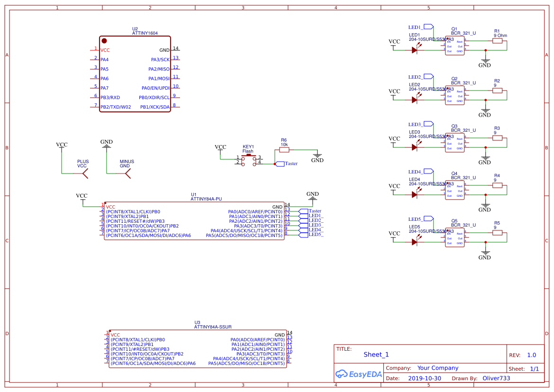Screen dimensions: 554x392
Task: Click the R6 10k resistor symbol
Action: click(x=284, y=149)
